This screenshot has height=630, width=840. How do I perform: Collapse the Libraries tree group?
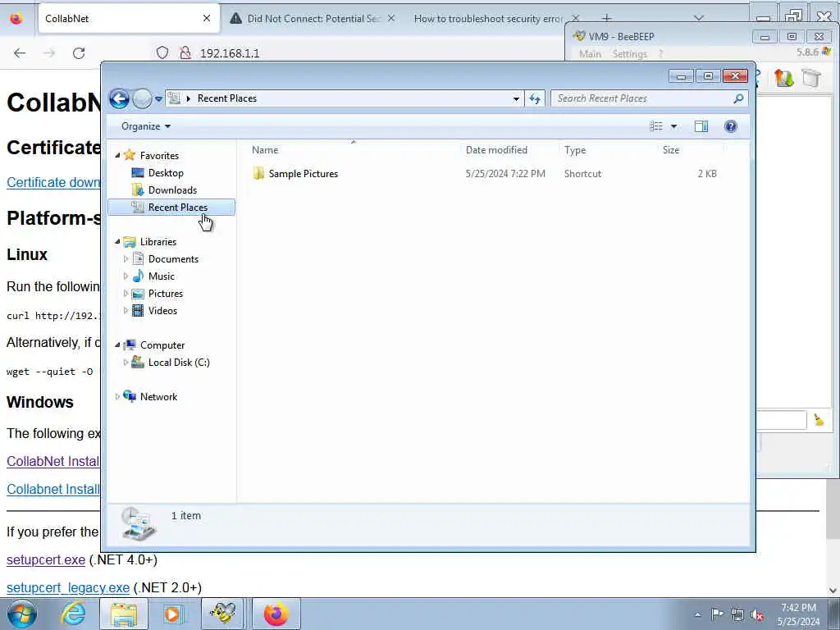click(x=117, y=242)
